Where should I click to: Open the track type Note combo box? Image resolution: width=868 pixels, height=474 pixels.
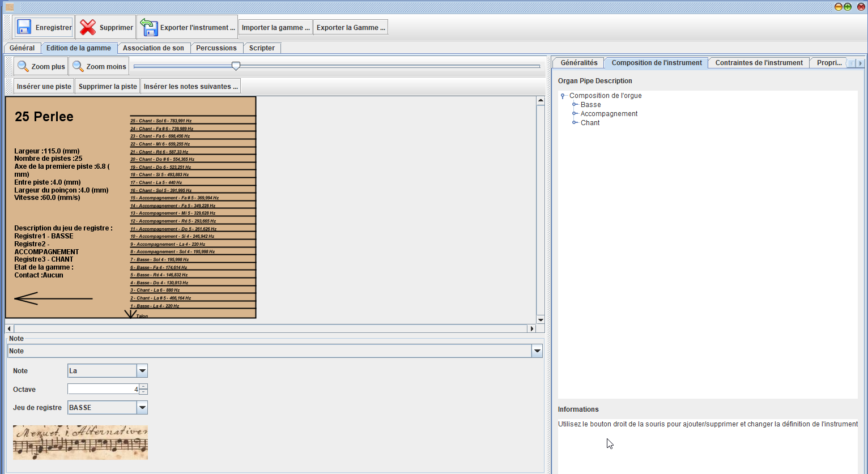pyautogui.click(x=537, y=351)
